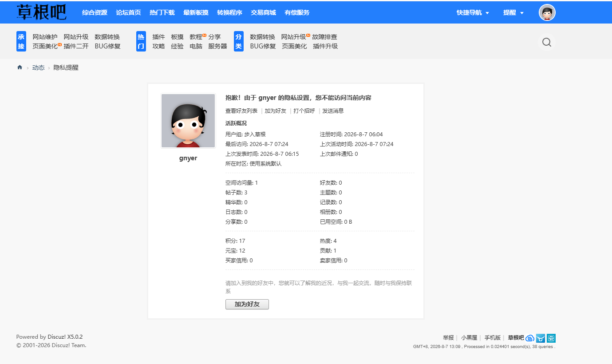Open the 服务器 link

click(x=217, y=46)
